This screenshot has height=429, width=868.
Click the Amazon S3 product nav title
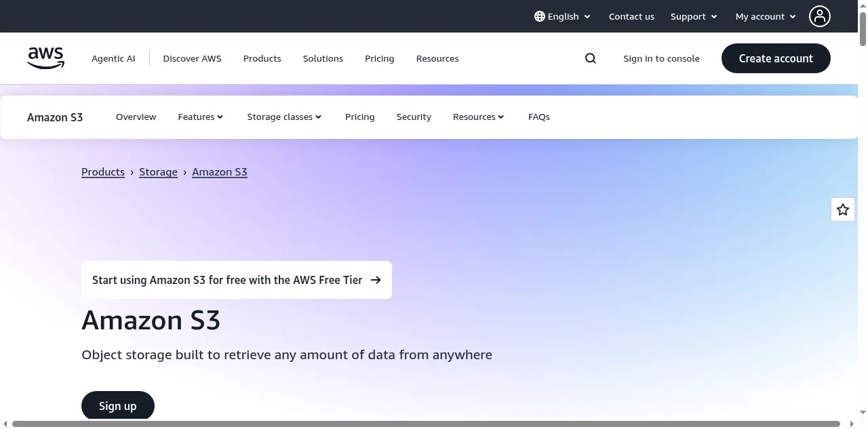pos(55,117)
